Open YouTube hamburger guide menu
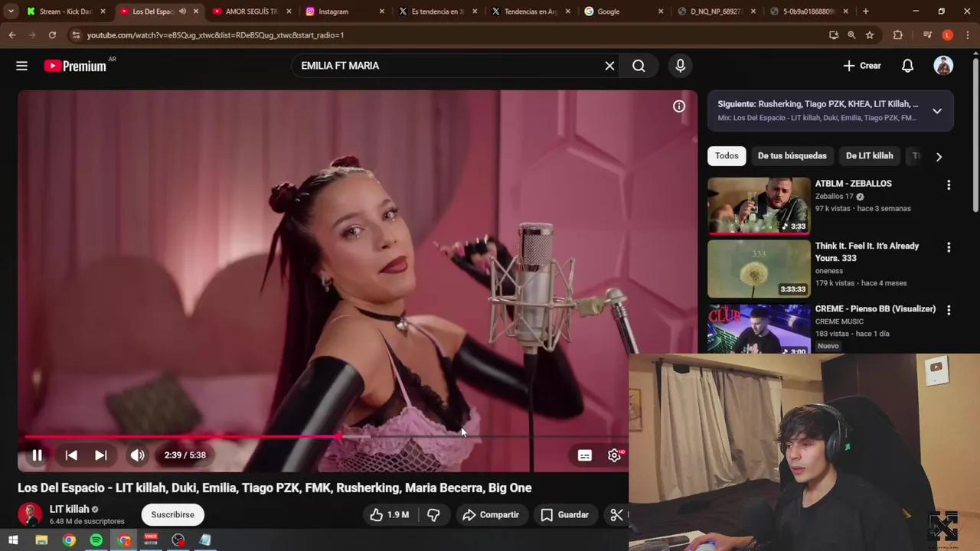 coord(21,66)
